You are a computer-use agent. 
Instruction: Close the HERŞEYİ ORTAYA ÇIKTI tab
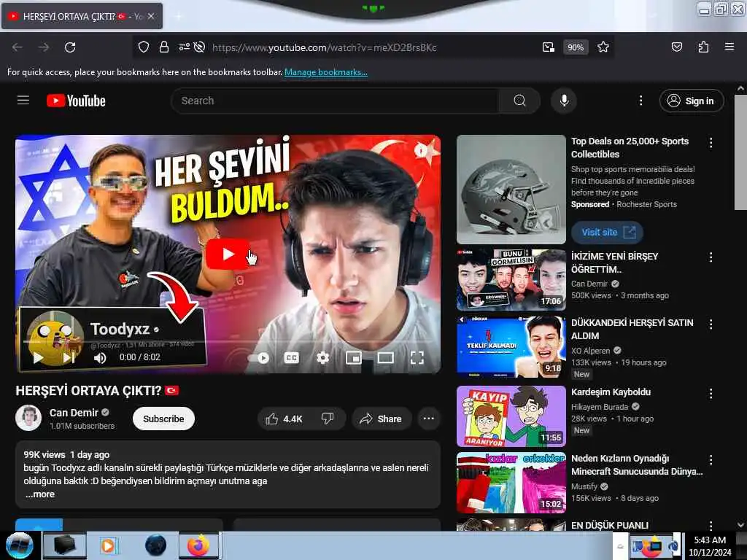click(x=150, y=16)
